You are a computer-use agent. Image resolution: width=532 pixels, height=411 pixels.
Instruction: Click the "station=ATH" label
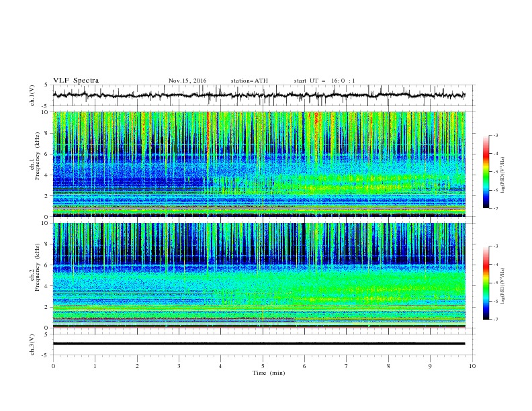tap(249, 81)
